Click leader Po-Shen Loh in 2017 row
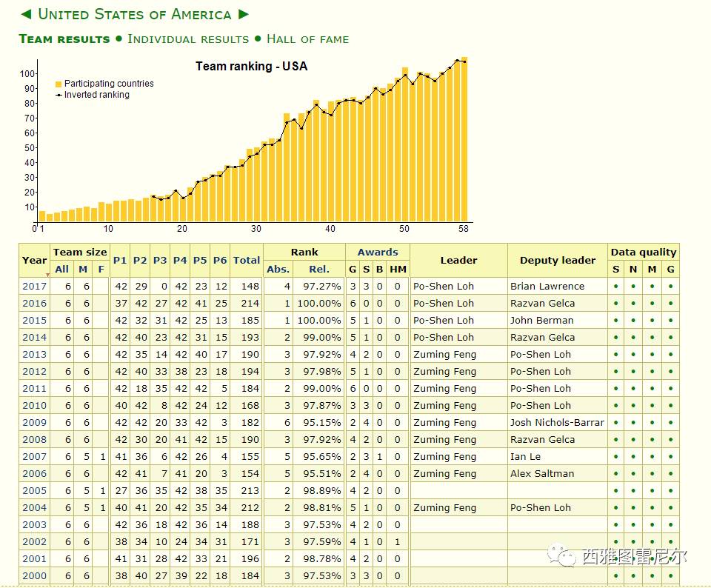 [444, 287]
